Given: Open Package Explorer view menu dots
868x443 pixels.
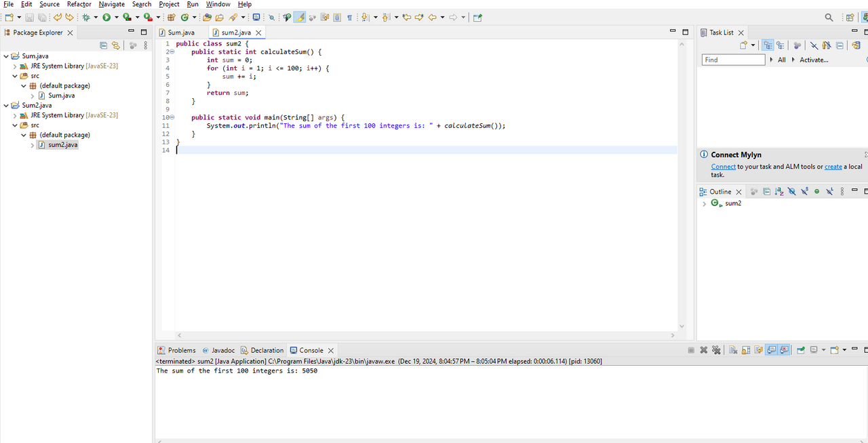Looking at the screenshot, I should point(146,45).
